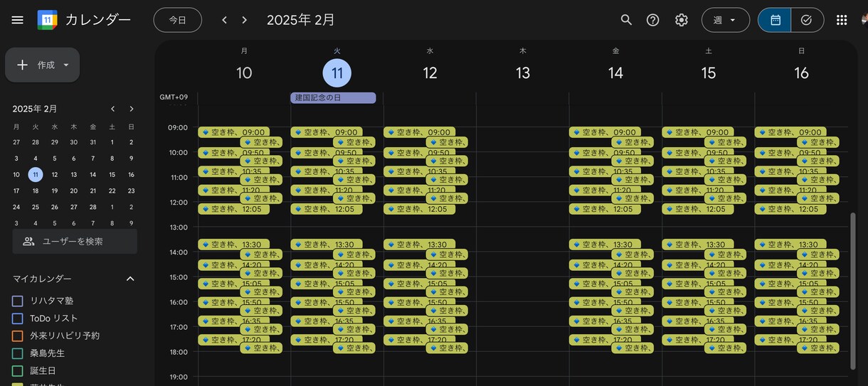The height and width of the screenshot is (386, 868).
Task: Open Saturday 15's 空き枠 13:30 event
Action: pyautogui.click(x=698, y=245)
